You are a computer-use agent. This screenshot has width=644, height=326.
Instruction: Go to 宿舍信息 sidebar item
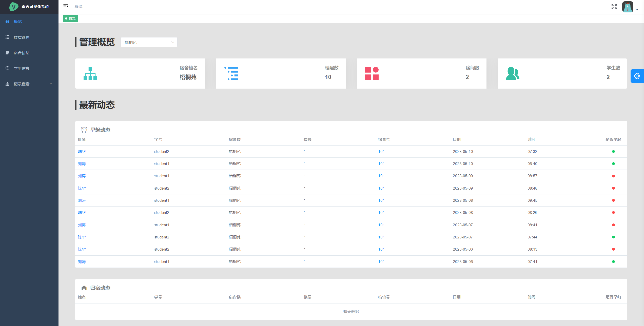click(x=22, y=53)
